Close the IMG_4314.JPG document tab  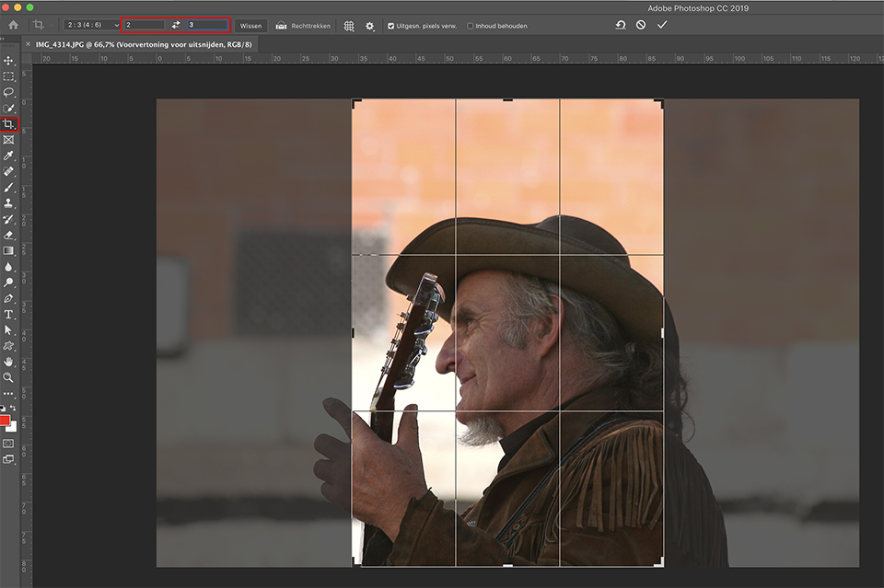click(28, 44)
